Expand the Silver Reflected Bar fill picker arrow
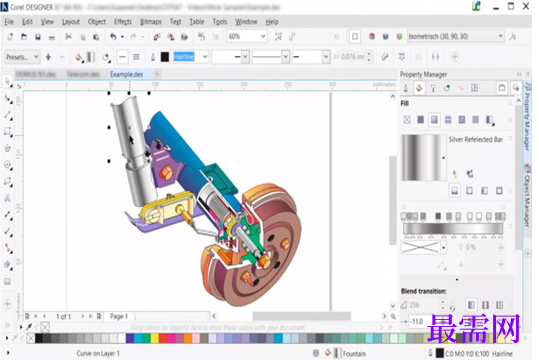Image resolution: width=539 pixels, height=360 pixels. tap(443, 158)
